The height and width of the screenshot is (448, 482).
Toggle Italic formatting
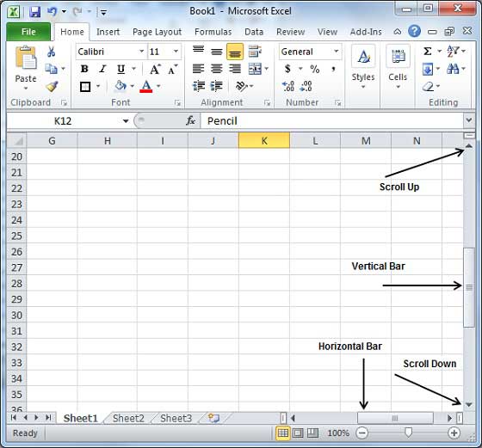(102, 69)
